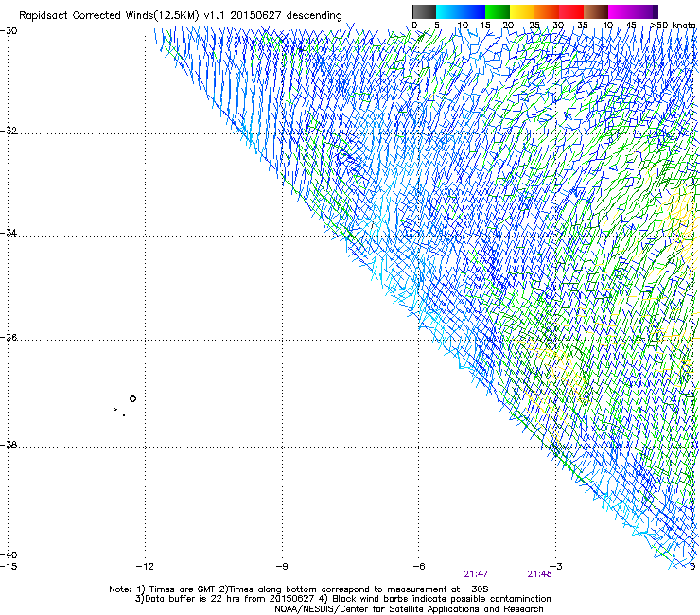Click the '>50 knots' legend label
The image size is (700, 615).
[673, 26]
